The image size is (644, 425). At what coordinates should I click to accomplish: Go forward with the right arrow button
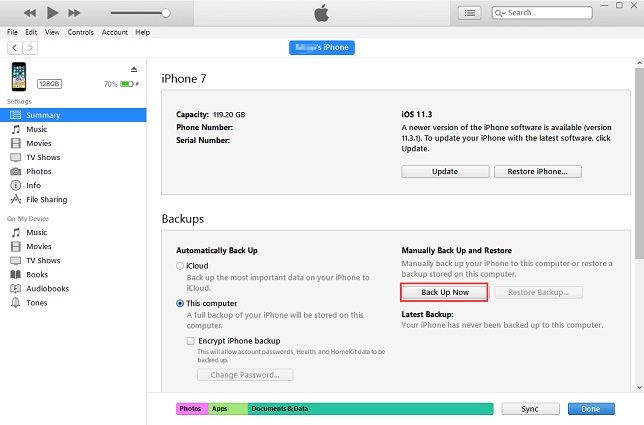click(30, 48)
